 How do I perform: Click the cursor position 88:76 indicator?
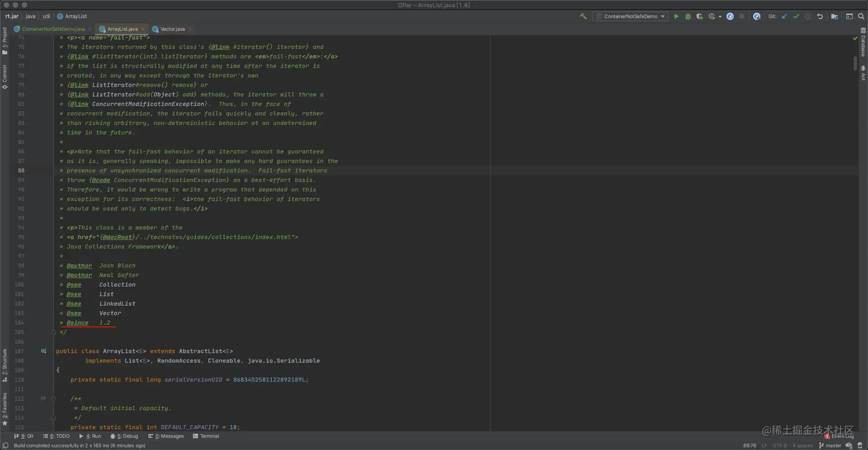coord(749,445)
